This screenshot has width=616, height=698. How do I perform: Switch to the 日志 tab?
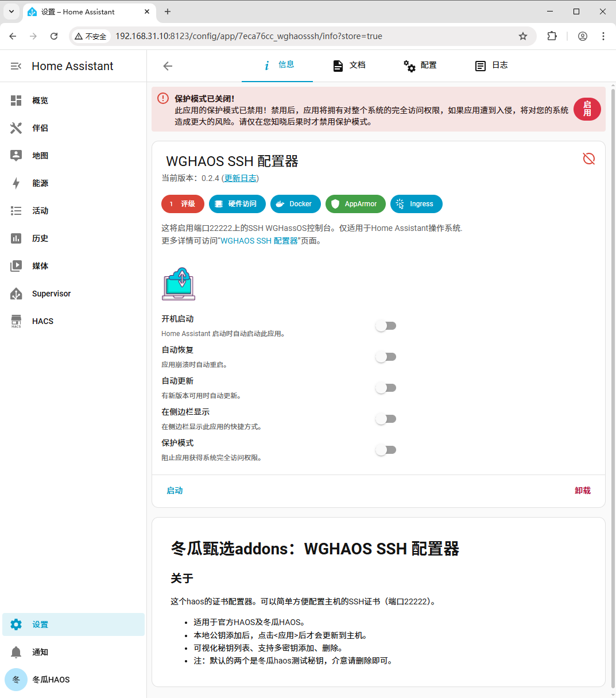[x=491, y=65]
